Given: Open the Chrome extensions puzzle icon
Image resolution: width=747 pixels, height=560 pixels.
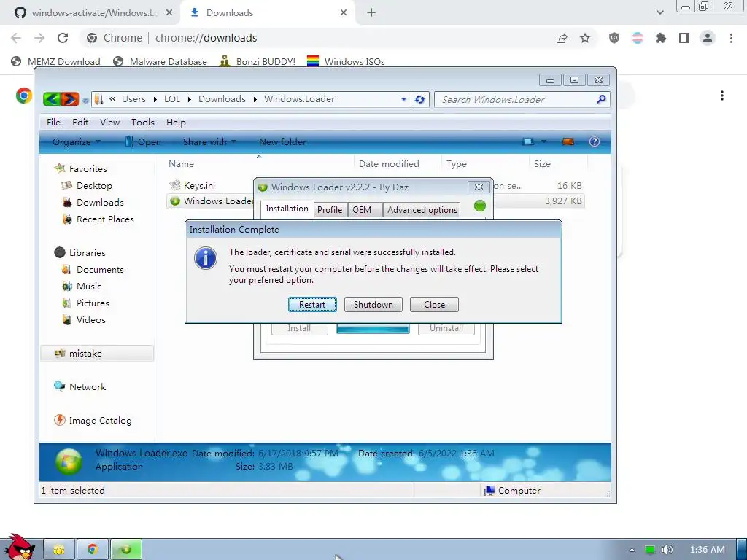Looking at the screenshot, I should coord(660,38).
